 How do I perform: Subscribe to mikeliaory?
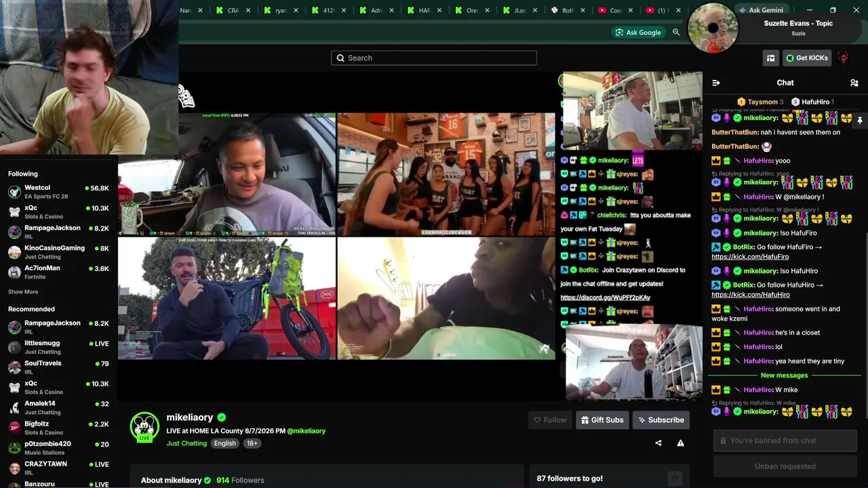coord(661,420)
